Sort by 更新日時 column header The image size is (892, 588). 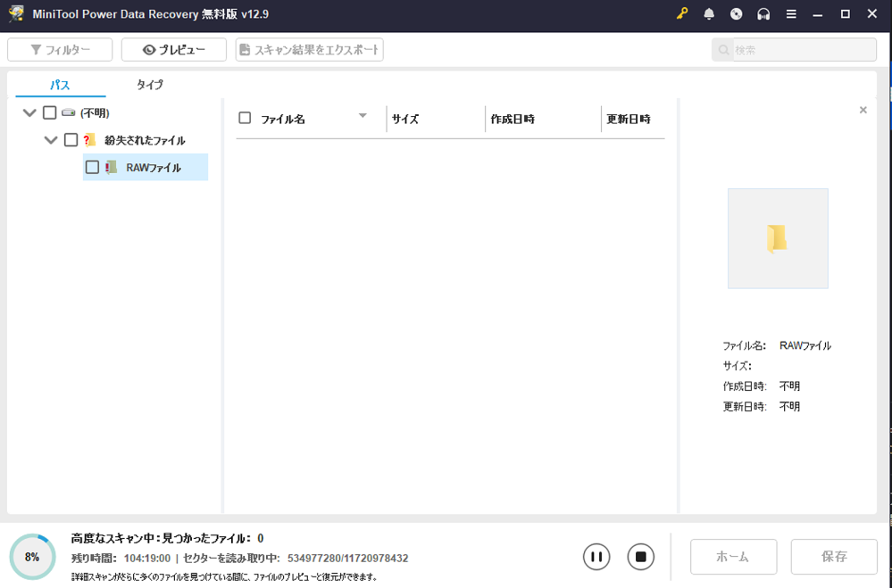(x=628, y=120)
